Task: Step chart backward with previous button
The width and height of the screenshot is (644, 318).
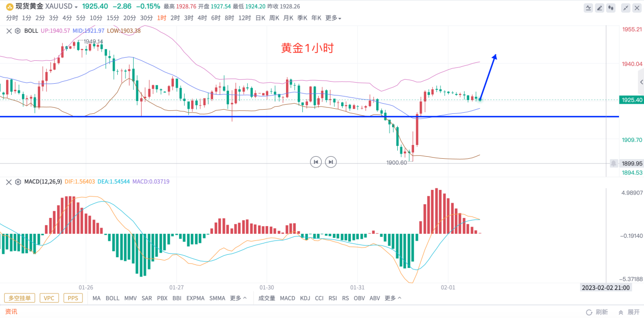Action: pyautogui.click(x=316, y=162)
